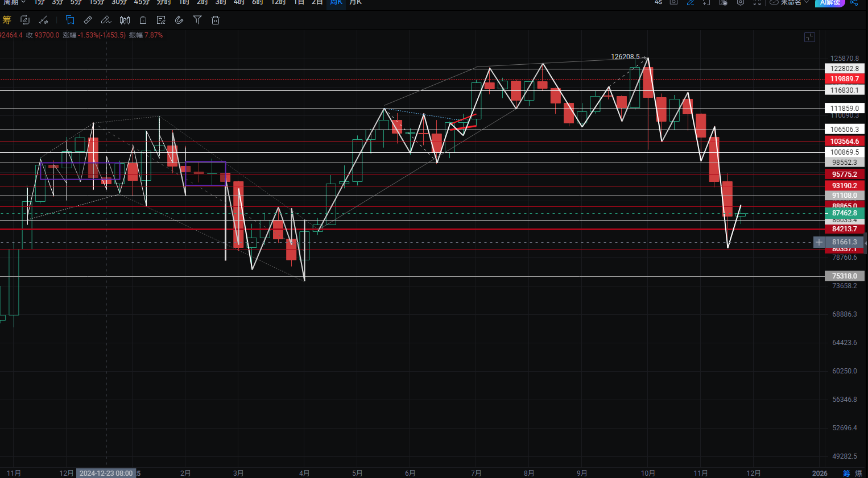Open the funnel filter icon
Viewport: 868px width, 478px height.
click(x=197, y=20)
